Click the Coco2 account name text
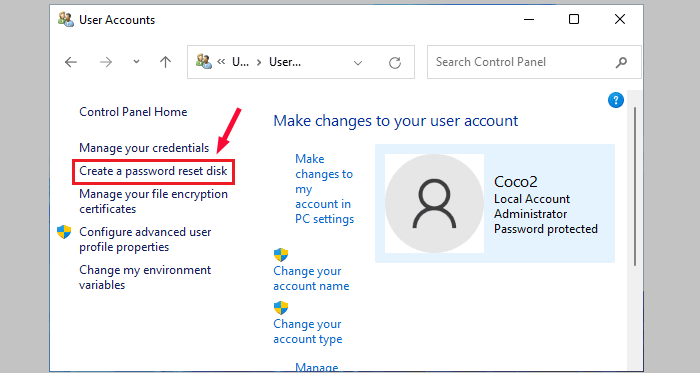 click(516, 182)
